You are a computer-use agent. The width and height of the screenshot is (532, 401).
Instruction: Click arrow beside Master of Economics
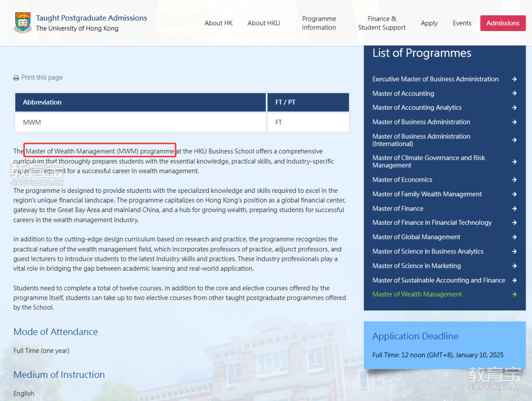514,180
